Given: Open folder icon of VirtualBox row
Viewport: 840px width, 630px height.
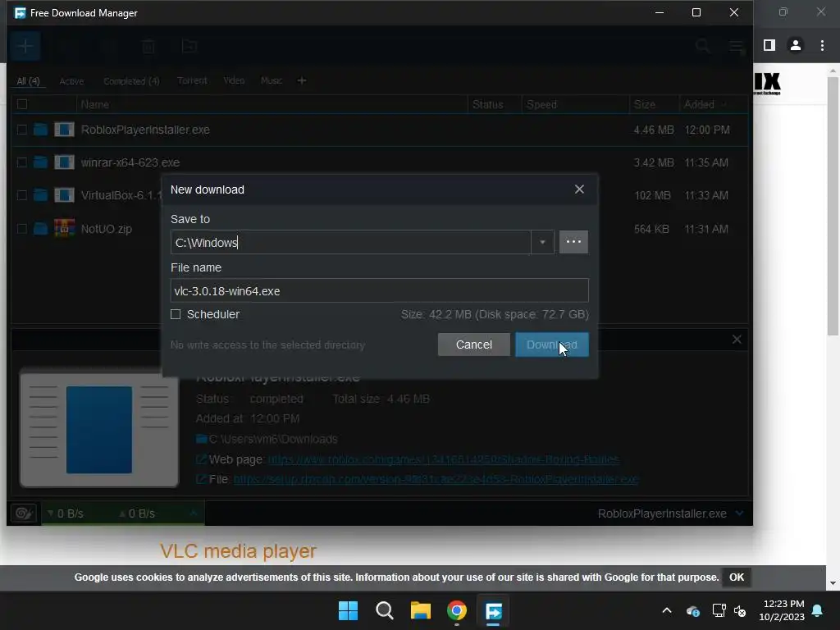Looking at the screenshot, I should (40, 195).
